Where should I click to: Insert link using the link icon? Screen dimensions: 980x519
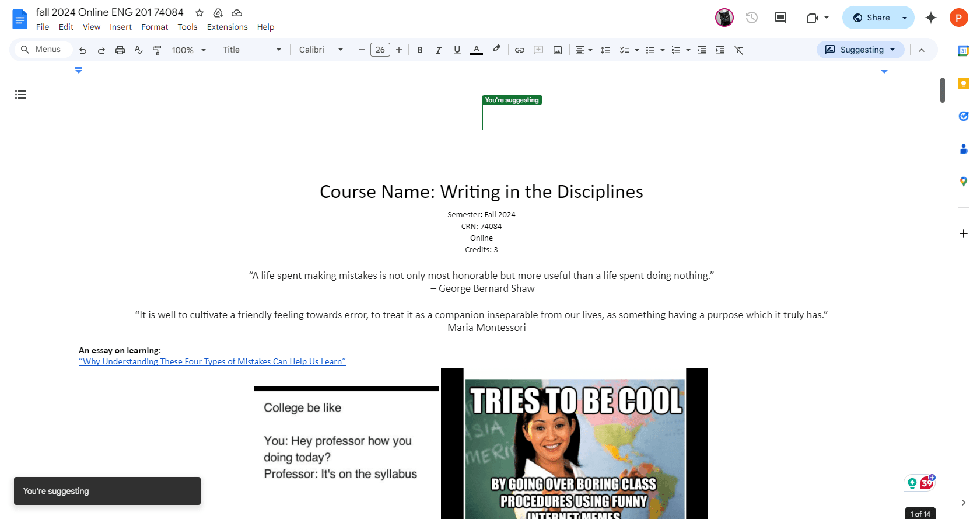(520, 50)
